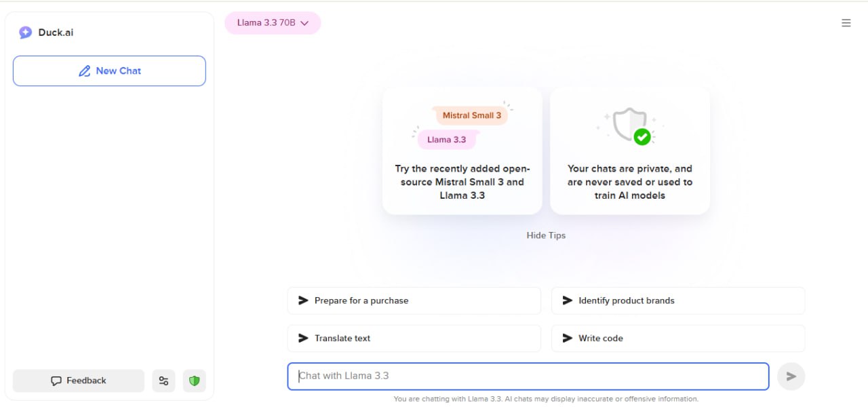Click the pencil icon in New Chat
This screenshot has width=868, height=409.
point(85,71)
